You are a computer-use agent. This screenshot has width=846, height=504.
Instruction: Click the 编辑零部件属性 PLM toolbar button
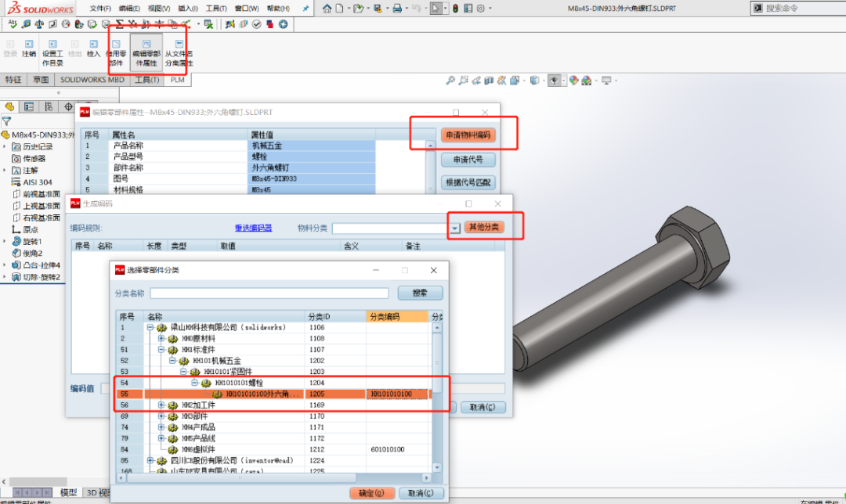[146, 52]
